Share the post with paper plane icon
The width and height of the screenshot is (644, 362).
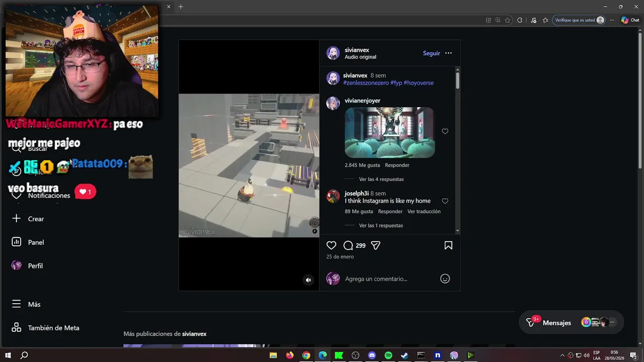coord(375,245)
